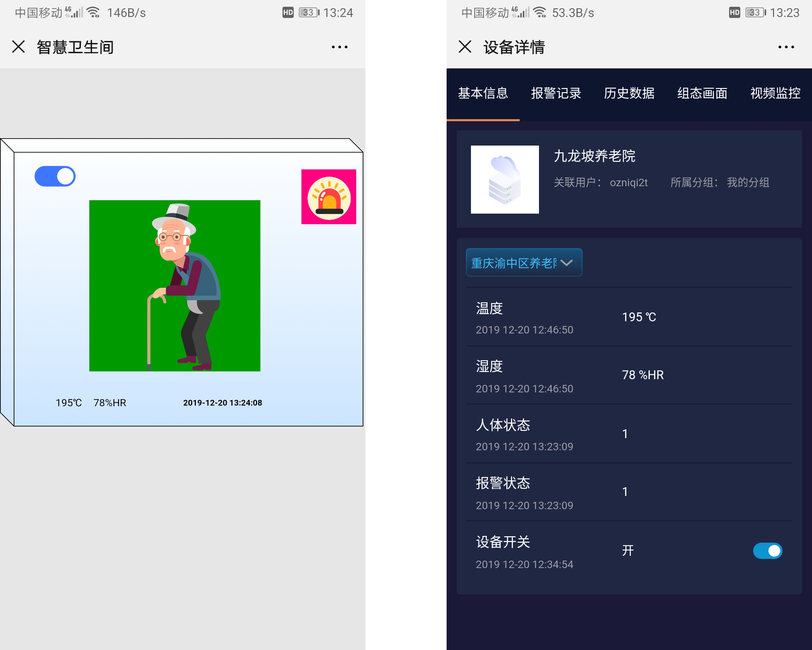Click the timestamp 2019-12-20 13:24:08

[222, 403]
